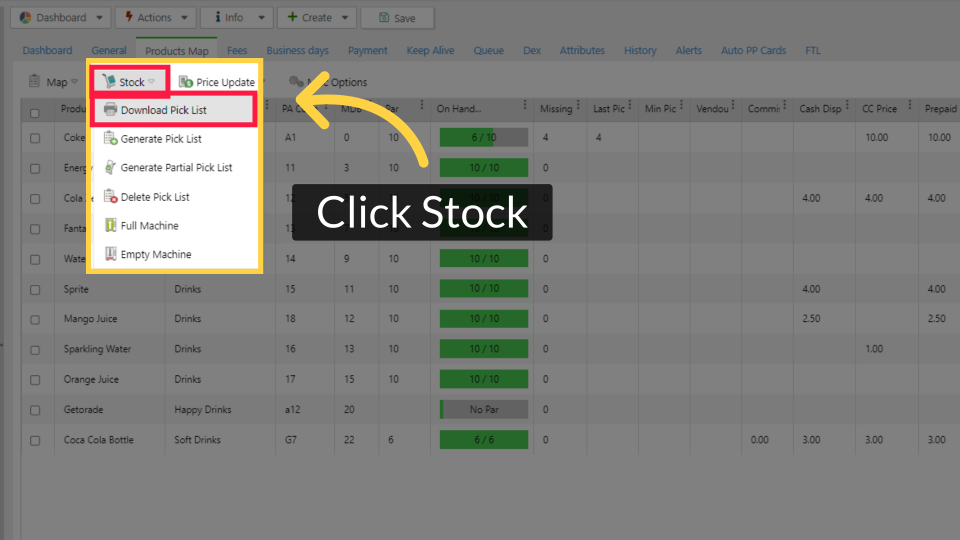
Task: Switch to the Alerts tab
Action: pos(689,50)
